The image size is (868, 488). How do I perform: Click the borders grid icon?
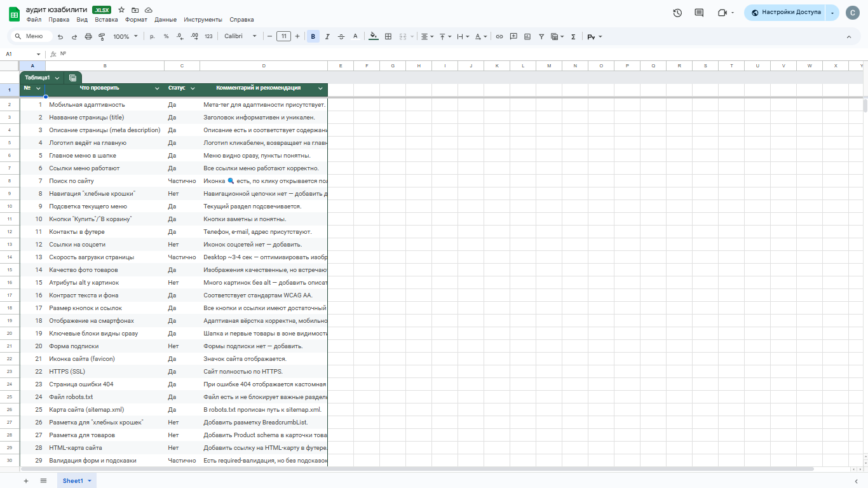(388, 37)
